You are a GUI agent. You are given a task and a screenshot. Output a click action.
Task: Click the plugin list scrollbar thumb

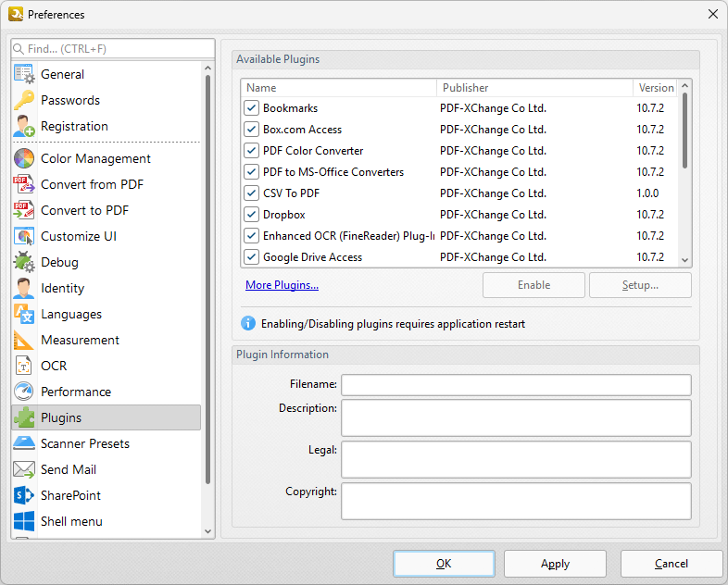click(x=684, y=131)
